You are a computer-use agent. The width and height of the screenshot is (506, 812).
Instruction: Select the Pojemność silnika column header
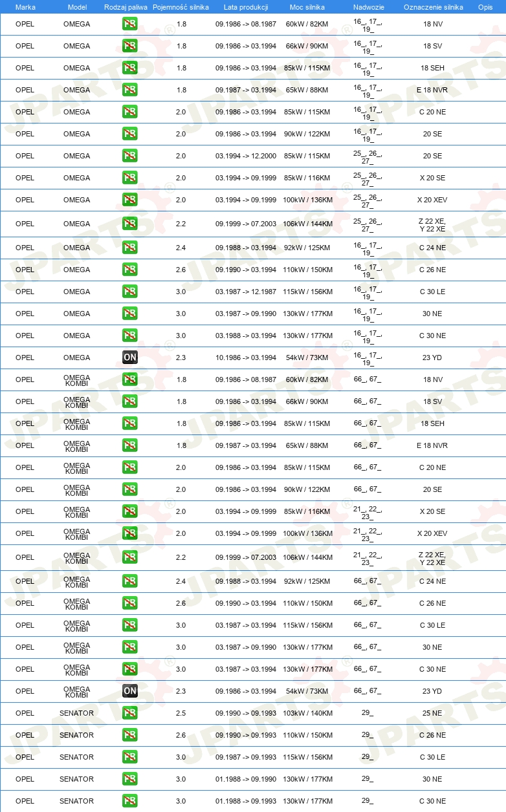coord(181,7)
